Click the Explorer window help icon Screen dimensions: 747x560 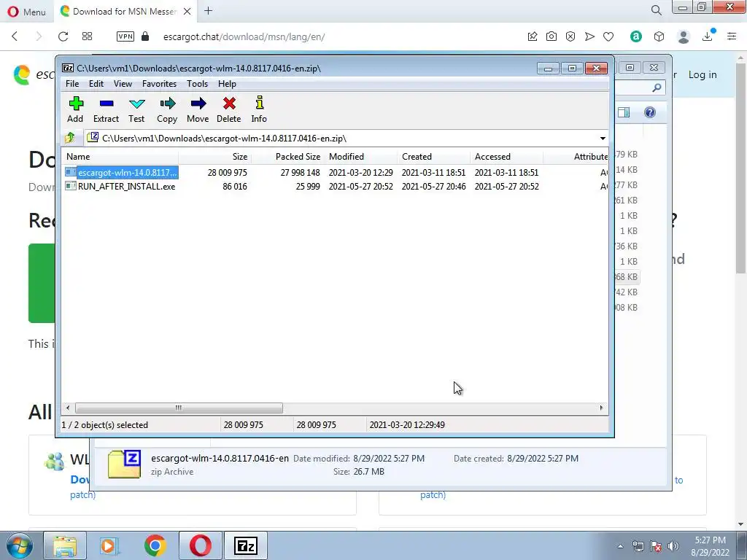click(x=650, y=112)
